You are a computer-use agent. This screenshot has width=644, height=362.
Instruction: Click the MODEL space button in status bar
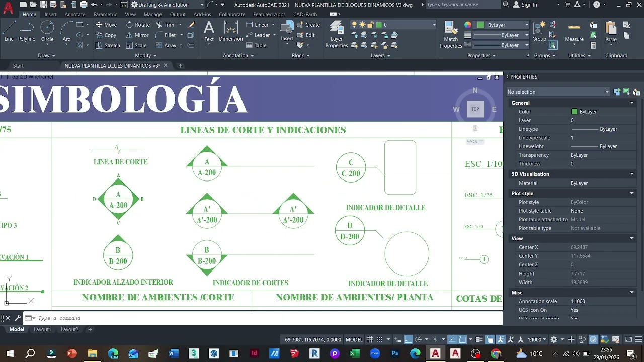tap(354, 339)
